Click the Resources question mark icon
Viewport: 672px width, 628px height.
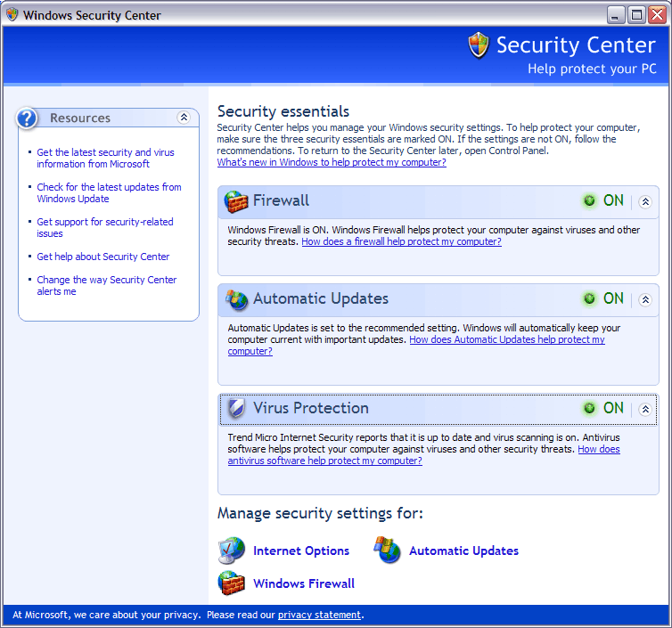click(27, 118)
